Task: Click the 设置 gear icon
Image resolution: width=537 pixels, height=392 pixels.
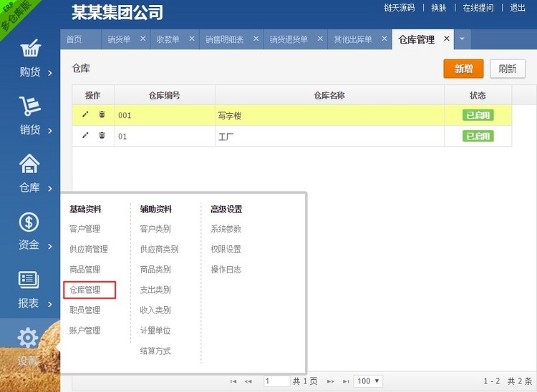Action: [x=29, y=338]
